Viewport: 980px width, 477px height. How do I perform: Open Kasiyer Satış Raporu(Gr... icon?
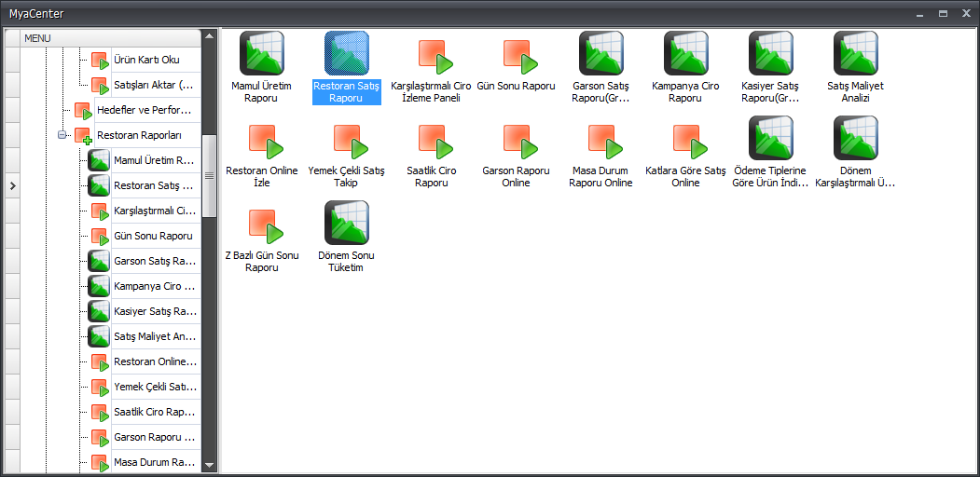tap(770, 53)
